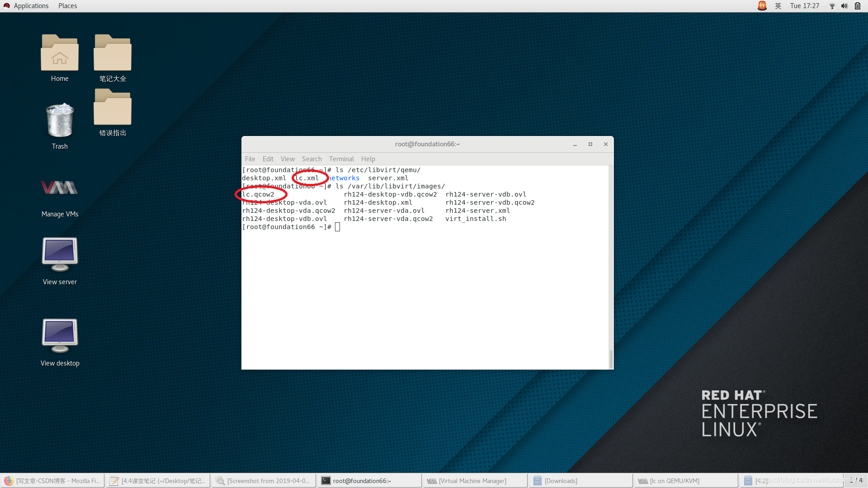Click the orange notification icon in top bar

coord(762,6)
